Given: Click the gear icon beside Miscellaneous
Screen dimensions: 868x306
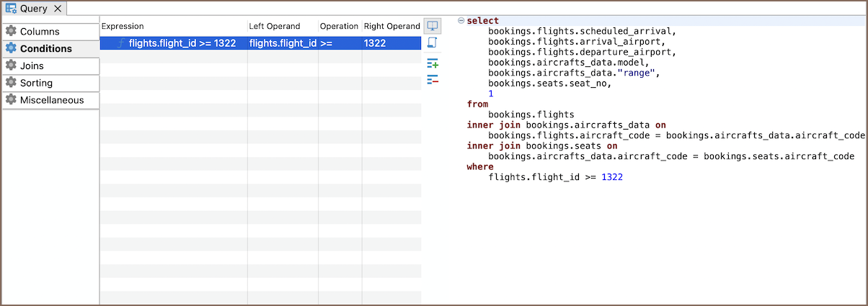Looking at the screenshot, I should pos(11,100).
